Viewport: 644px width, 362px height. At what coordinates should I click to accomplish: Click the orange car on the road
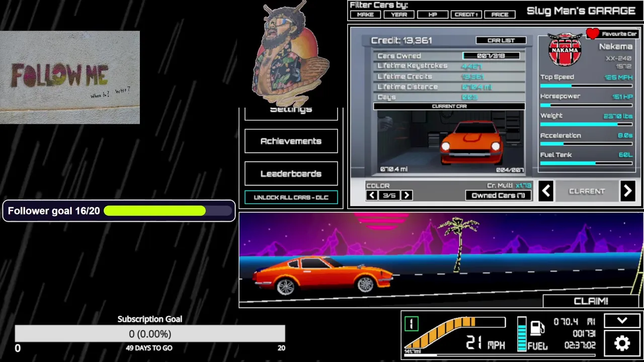point(323,275)
